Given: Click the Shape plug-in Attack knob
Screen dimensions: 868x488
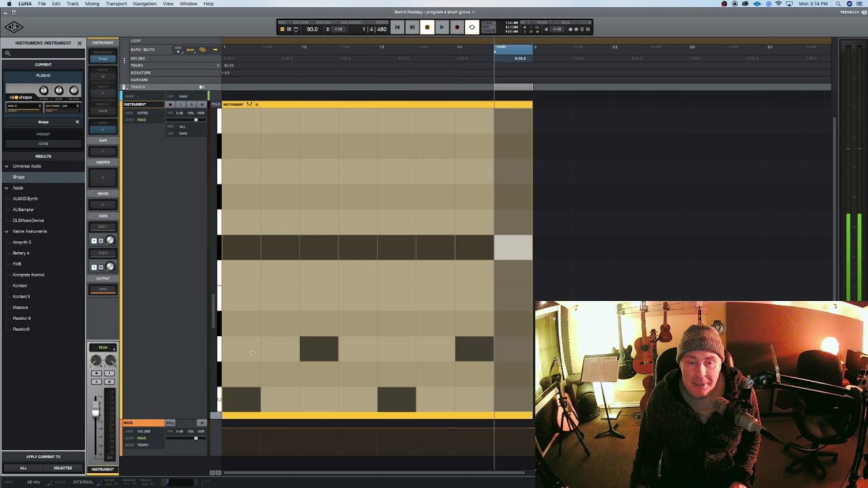Looking at the screenshot, I should click(43, 90).
